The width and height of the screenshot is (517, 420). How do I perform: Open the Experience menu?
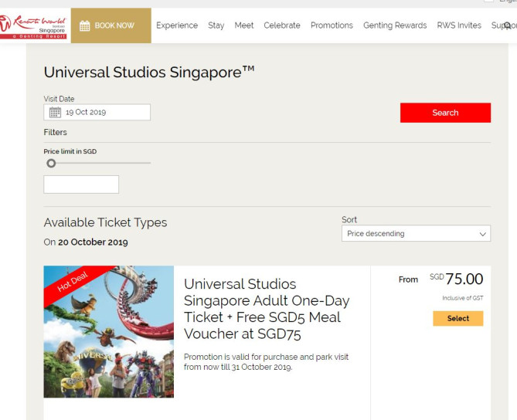click(x=177, y=25)
